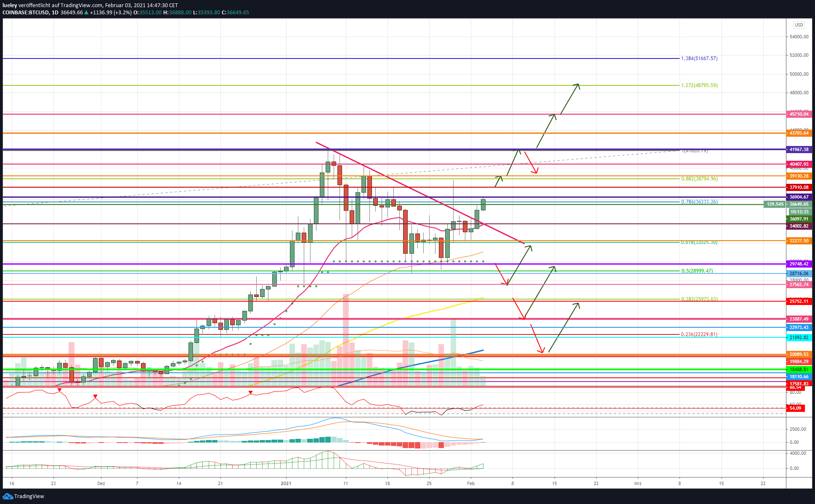Click Fibonacci label 0.382(25973.63)
815x504 pixels.
[699, 299]
